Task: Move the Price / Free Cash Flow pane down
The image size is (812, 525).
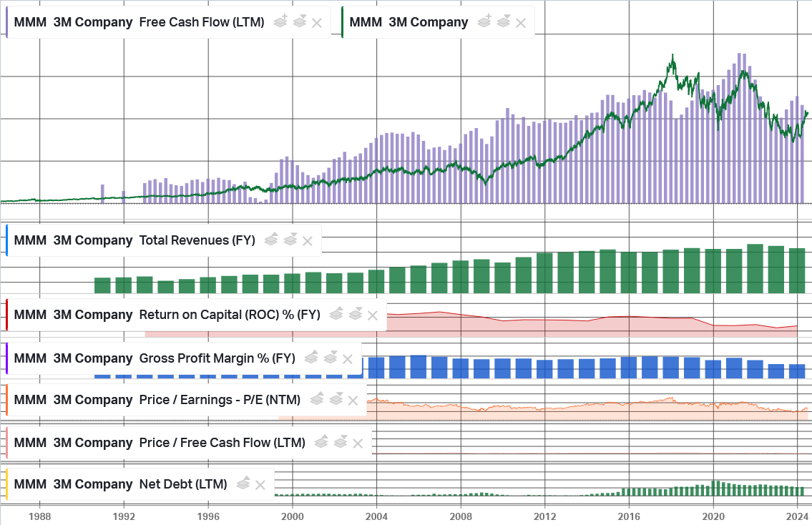Action: [x=341, y=442]
